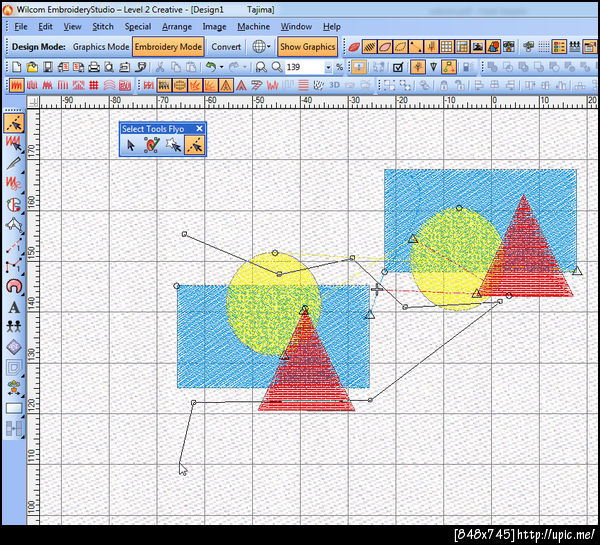Select the Reshape Object tool in left toolbox
The height and width of the screenshot is (545, 600).
[14, 123]
